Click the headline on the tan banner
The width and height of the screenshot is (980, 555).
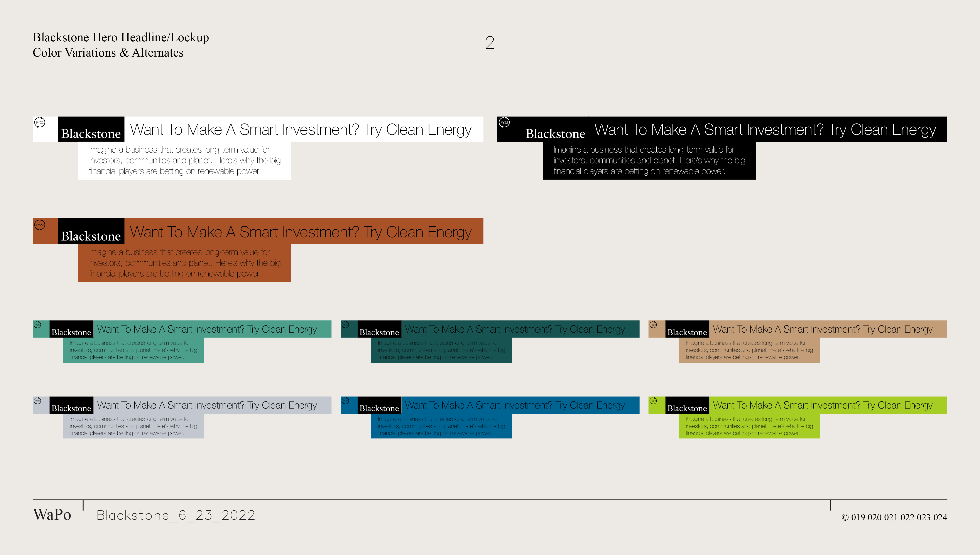point(823,329)
